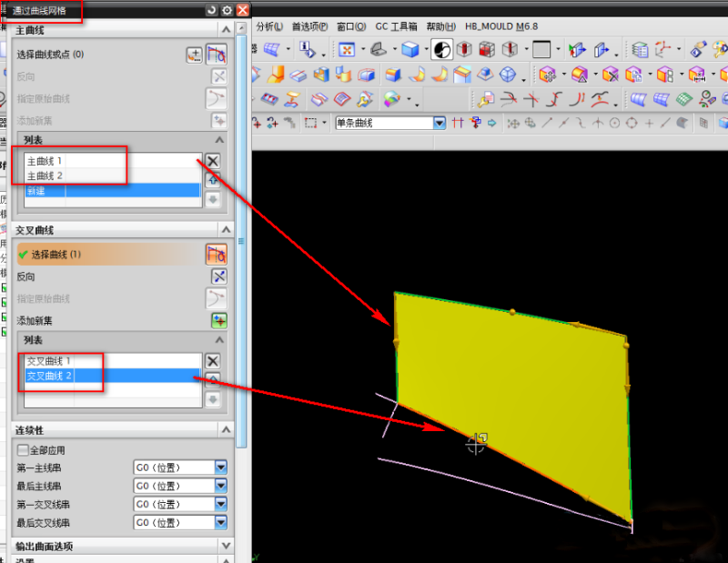
Task: Open the GC 工具箱 menu
Action: (396, 26)
